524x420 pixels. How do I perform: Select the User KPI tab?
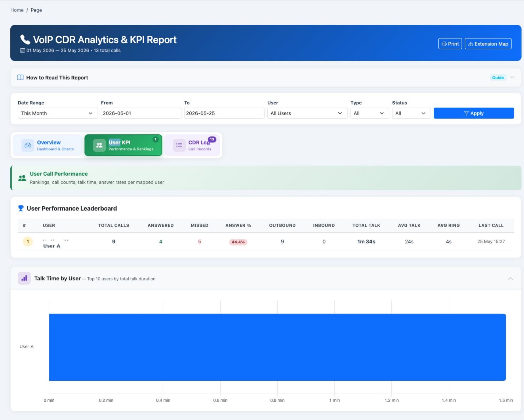(123, 145)
